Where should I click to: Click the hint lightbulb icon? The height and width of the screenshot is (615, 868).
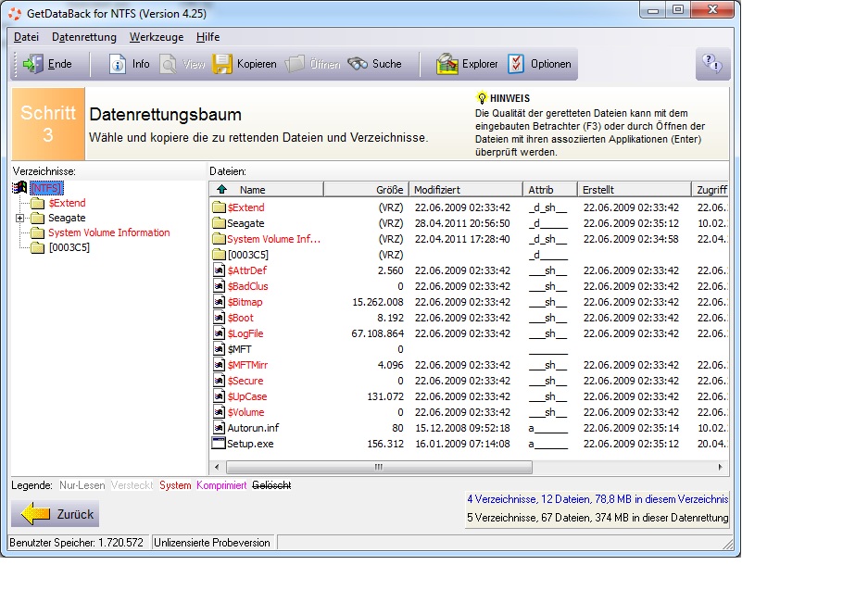click(482, 98)
